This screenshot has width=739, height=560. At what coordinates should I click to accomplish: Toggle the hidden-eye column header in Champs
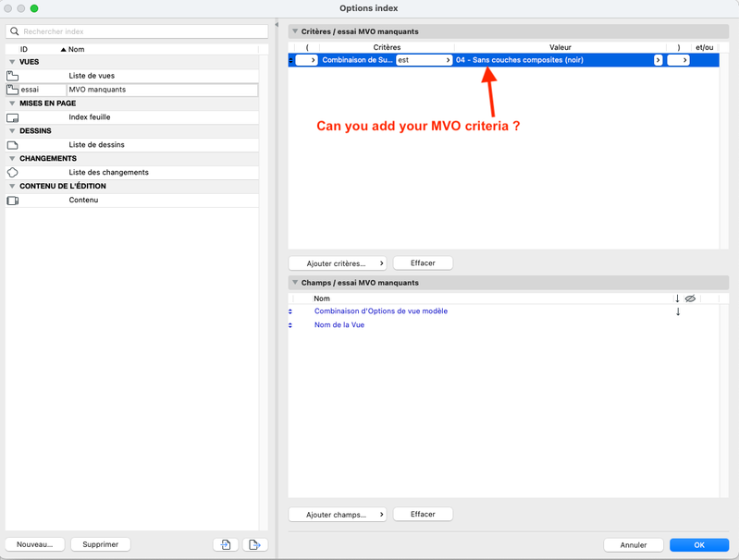point(690,298)
